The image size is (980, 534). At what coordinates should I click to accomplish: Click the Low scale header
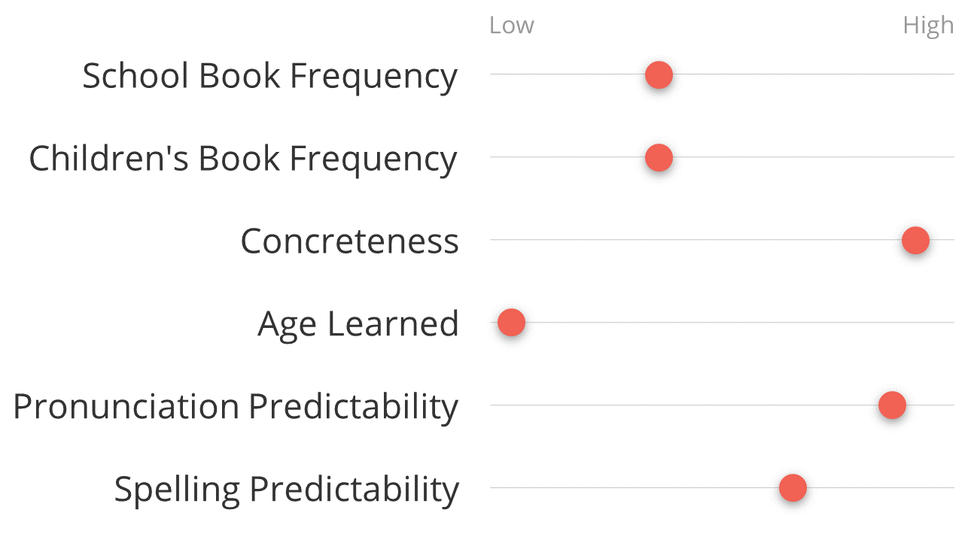[x=511, y=26]
